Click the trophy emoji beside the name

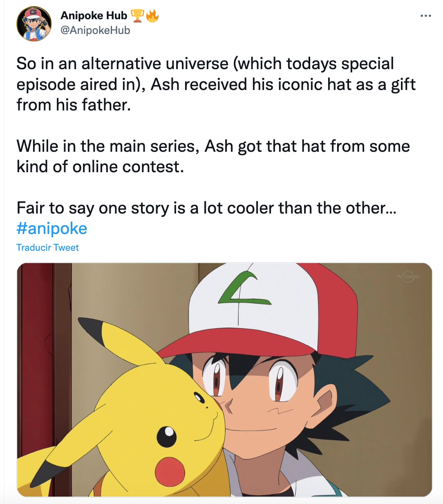pyautogui.click(x=137, y=16)
